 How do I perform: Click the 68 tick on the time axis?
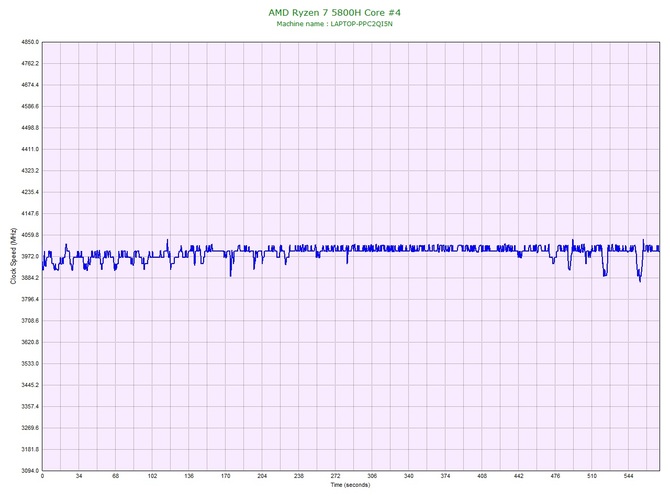(116, 476)
